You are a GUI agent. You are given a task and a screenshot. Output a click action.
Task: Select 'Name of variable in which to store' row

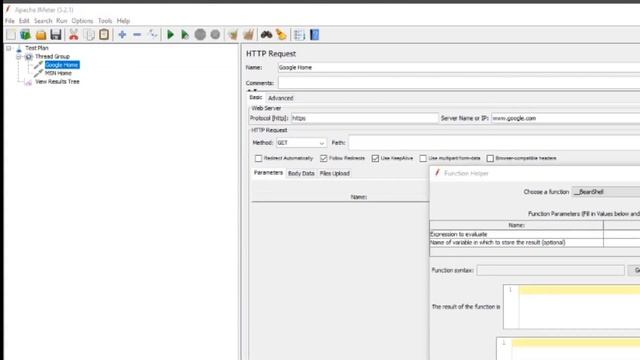click(535, 242)
